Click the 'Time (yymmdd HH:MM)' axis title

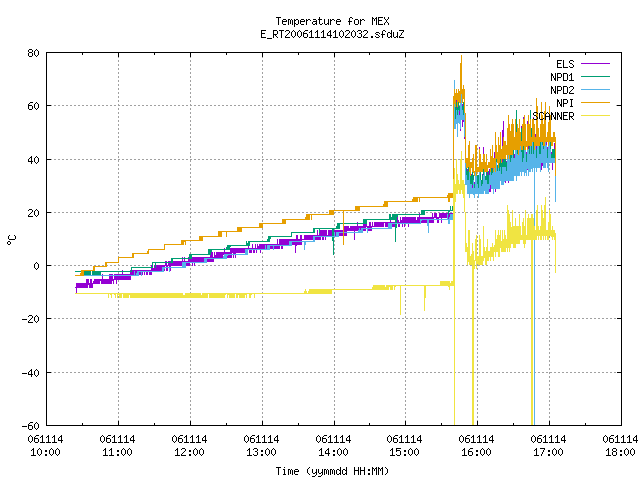tap(332, 471)
